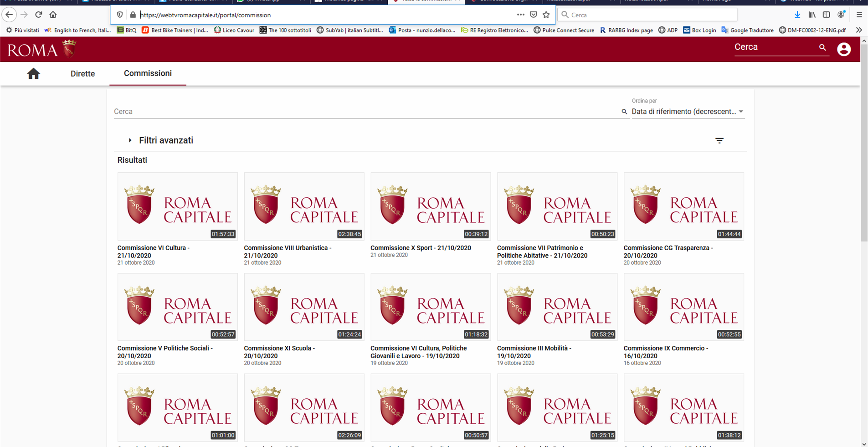868x447 pixels.
Task: Click the browser URL address bar
Action: pyautogui.click(x=326, y=15)
